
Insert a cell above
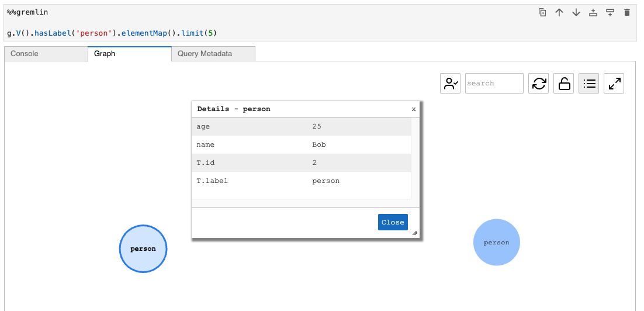click(593, 12)
